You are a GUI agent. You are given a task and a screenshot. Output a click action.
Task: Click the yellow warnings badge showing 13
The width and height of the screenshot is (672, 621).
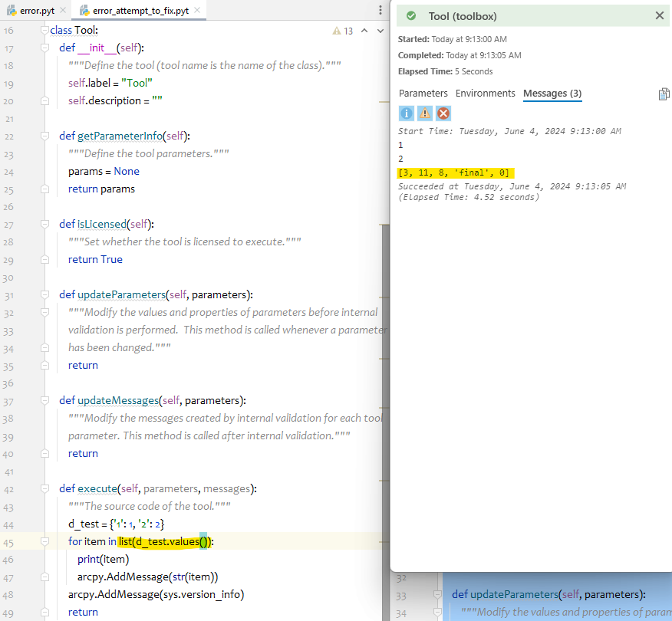pos(343,30)
